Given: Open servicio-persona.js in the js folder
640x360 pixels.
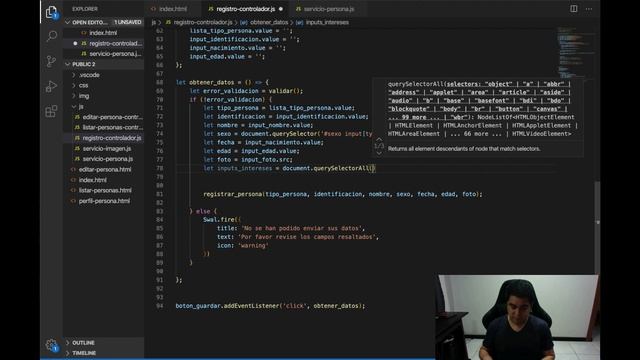Looking at the screenshot, I should (x=108, y=159).
